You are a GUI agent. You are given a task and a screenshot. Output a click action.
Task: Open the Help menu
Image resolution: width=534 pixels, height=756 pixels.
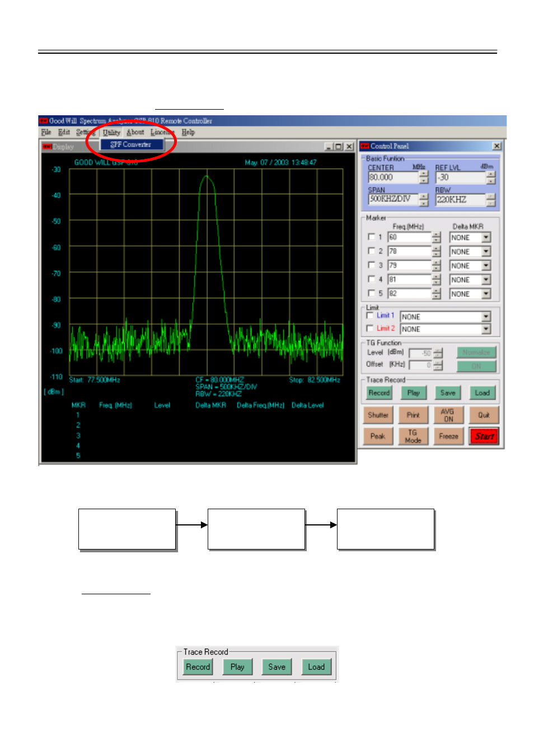tap(188, 132)
